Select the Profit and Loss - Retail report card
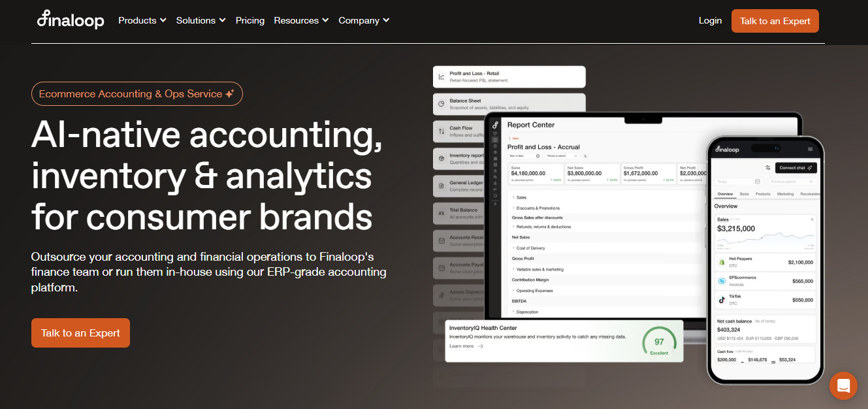This screenshot has height=409, width=868. tap(509, 76)
